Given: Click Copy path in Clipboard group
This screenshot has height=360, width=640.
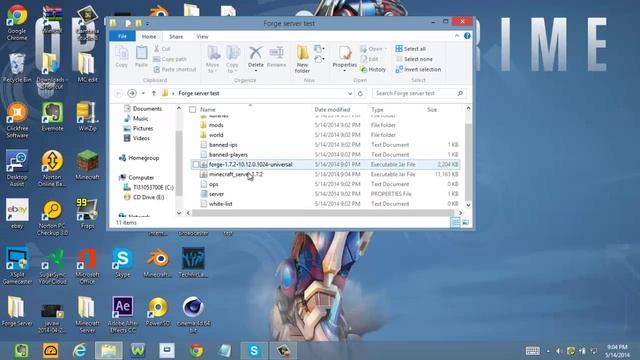Looking at the screenshot, I should click(x=170, y=59).
